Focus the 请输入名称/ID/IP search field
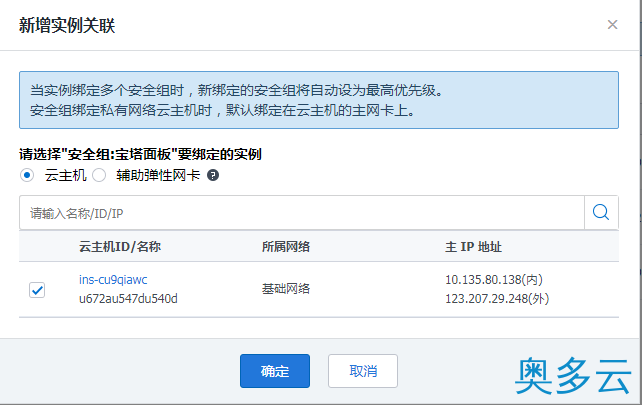 tap(302, 213)
